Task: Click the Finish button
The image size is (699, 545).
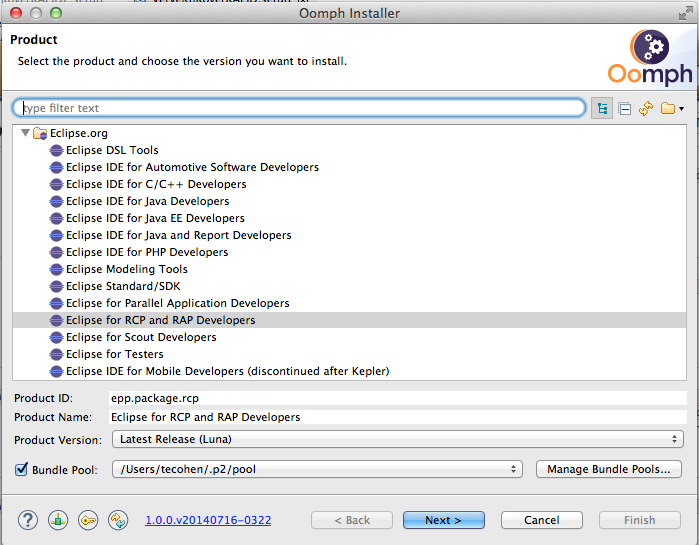Action: pos(640,520)
